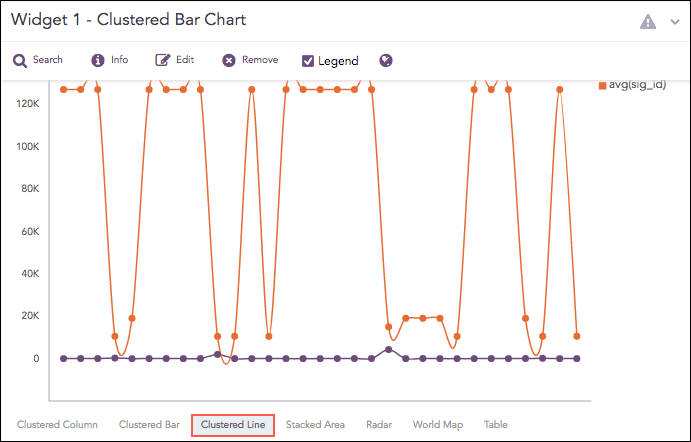Viewport: 691px width, 442px height.
Task: Click the avg(sig_id) legend label text
Action: click(x=644, y=85)
